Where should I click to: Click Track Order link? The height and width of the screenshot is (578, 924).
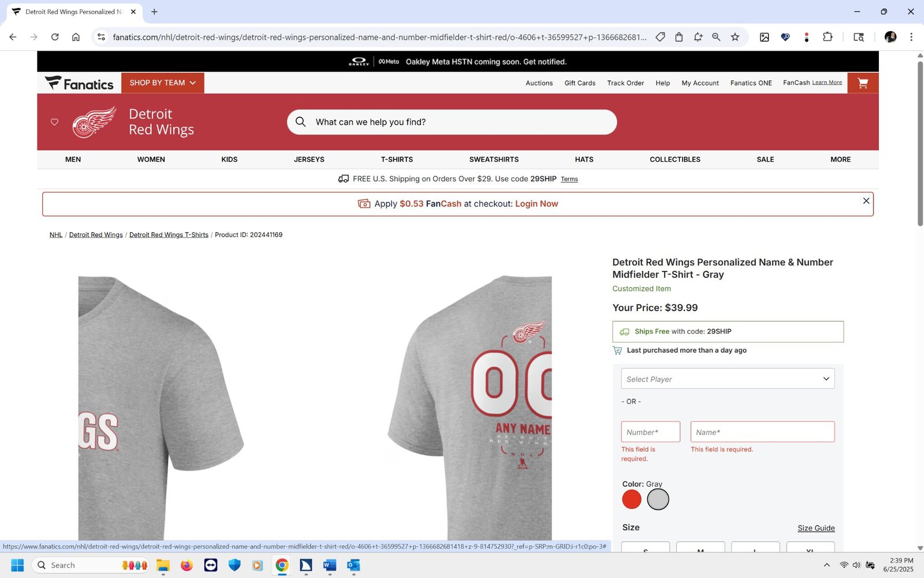pyautogui.click(x=625, y=83)
